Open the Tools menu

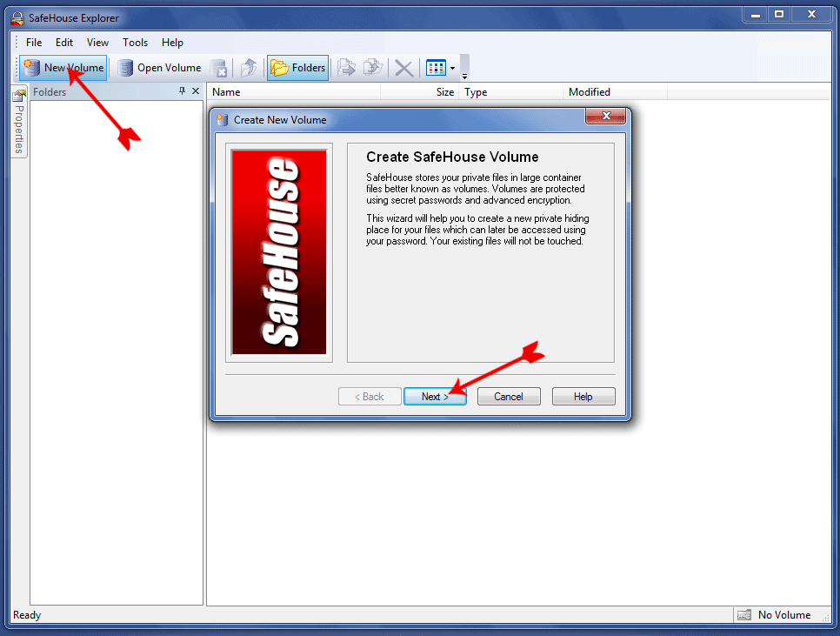pyautogui.click(x=135, y=43)
